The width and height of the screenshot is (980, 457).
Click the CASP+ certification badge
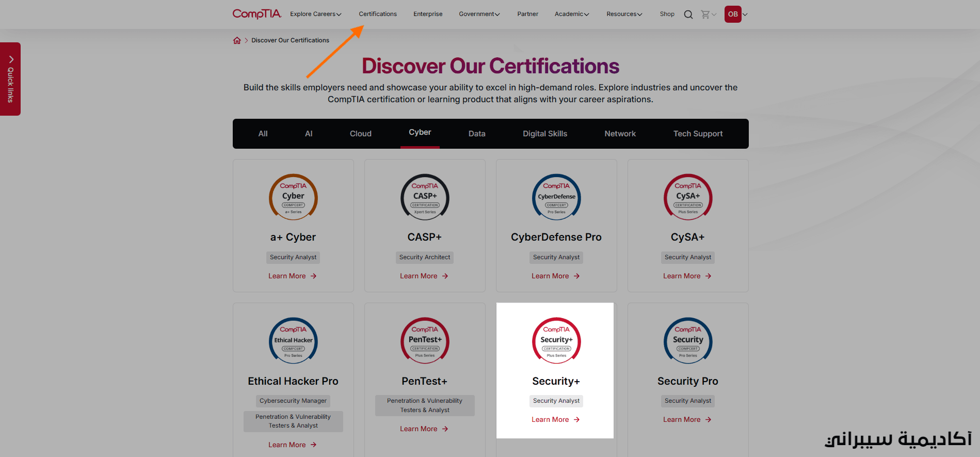point(425,197)
